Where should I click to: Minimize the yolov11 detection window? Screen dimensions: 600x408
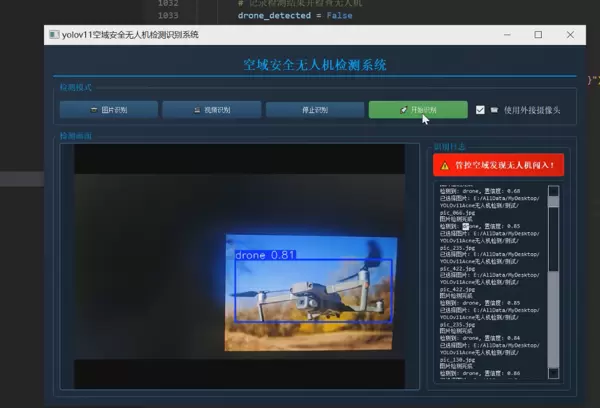pyautogui.click(x=494, y=34)
